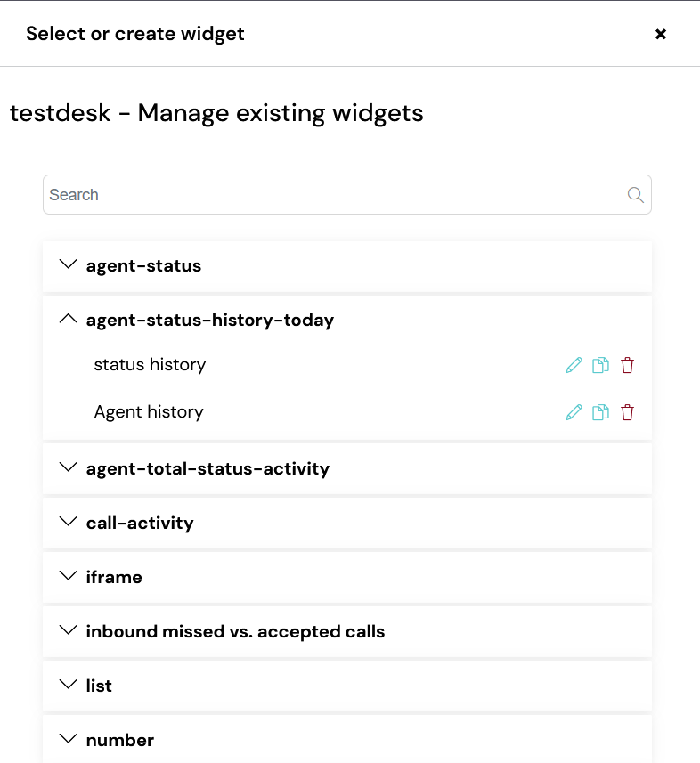Edit the status history widget

574,365
